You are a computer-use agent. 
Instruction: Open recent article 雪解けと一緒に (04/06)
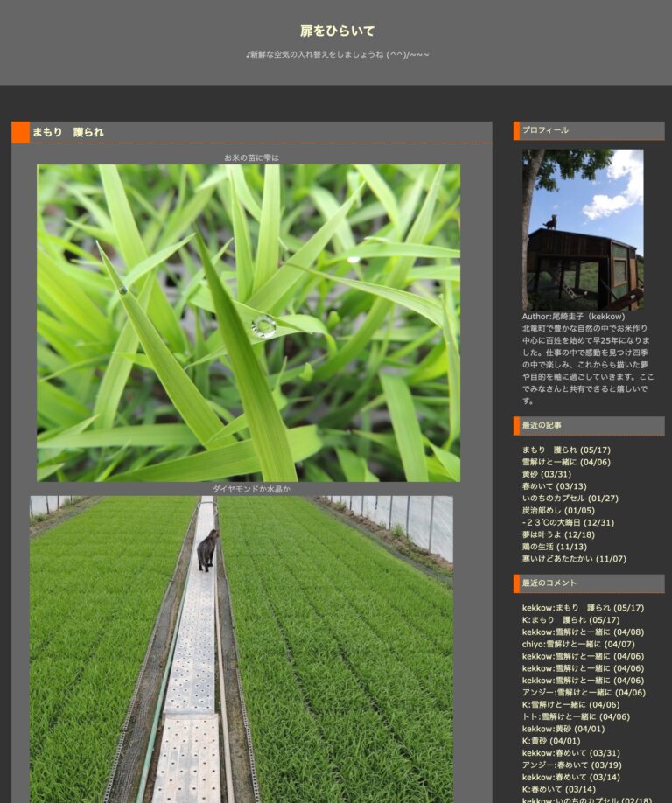click(x=566, y=463)
